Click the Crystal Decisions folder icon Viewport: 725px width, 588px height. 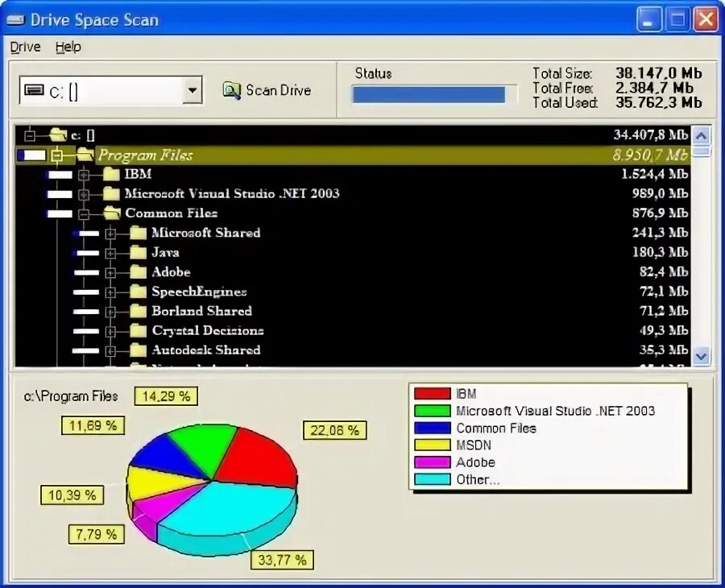coord(138,330)
